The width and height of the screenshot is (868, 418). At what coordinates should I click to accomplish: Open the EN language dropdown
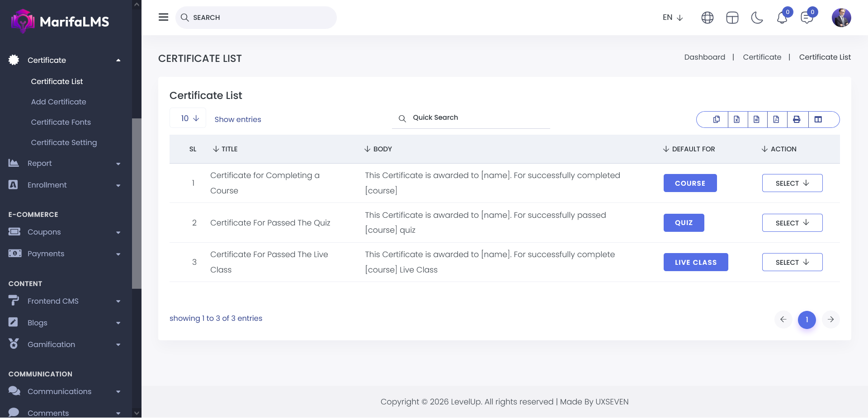click(x=672, y=18)
